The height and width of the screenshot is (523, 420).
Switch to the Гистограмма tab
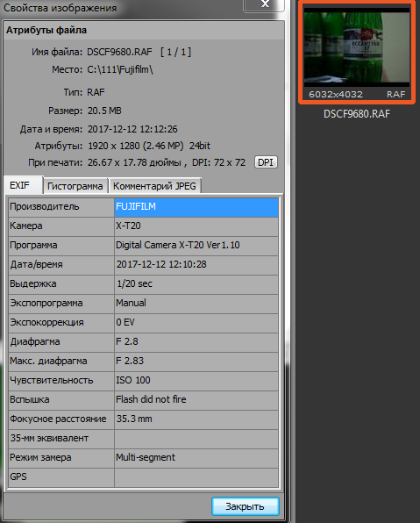click(75, 186)
